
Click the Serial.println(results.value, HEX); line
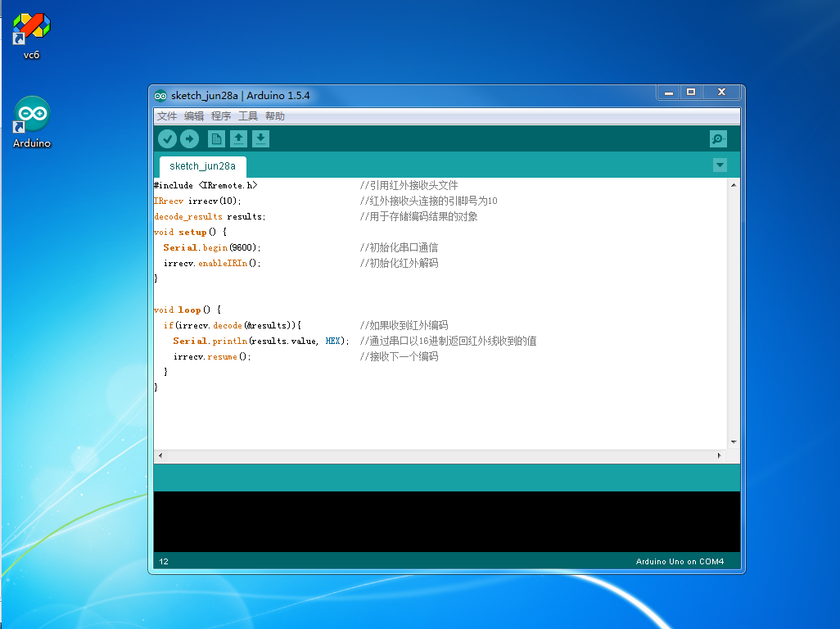pyautogui.click(x=261, y=341)
